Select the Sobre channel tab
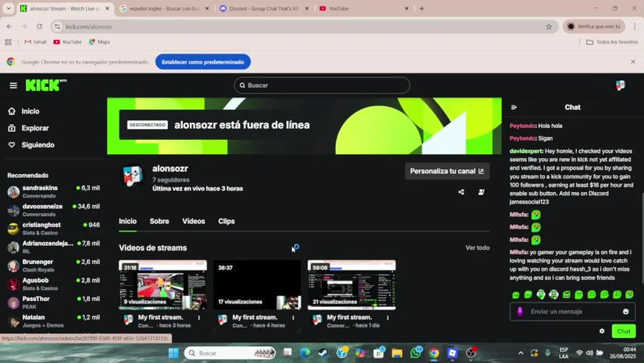Screen dimensions: 644x363 coord(159,221)
